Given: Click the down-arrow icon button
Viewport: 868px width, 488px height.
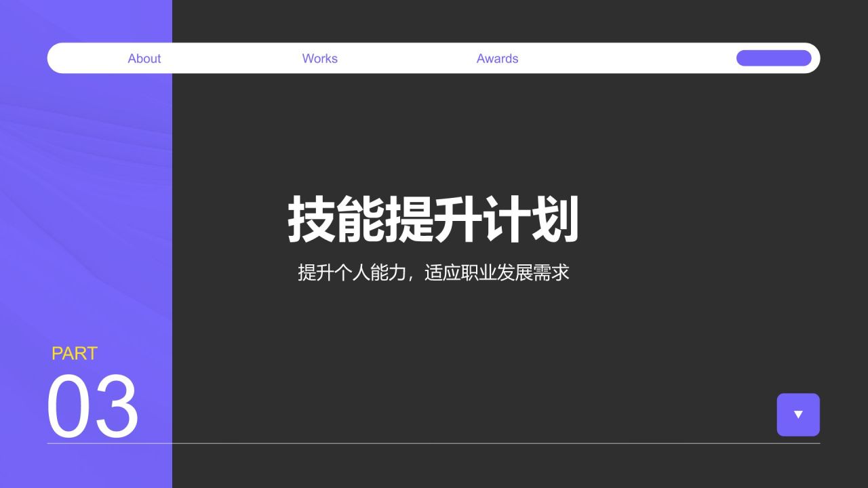Looking at the screenshot, I should tap(798, 415).
